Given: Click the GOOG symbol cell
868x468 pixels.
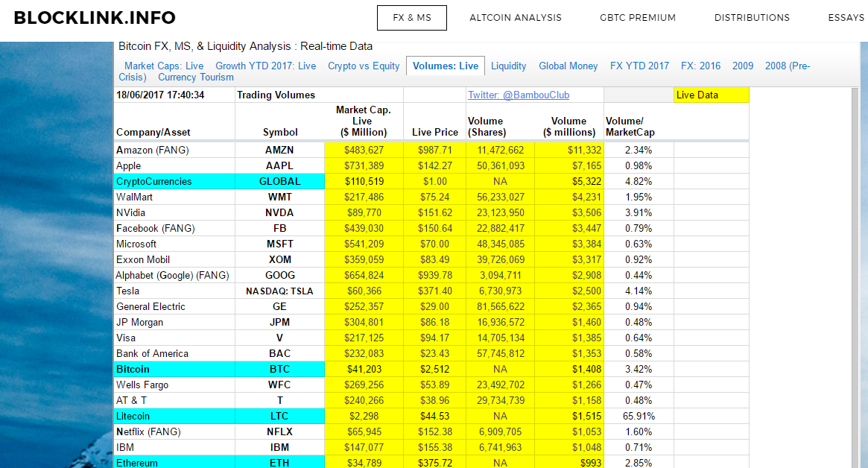Looking at the screenshot, I should 279,275.
